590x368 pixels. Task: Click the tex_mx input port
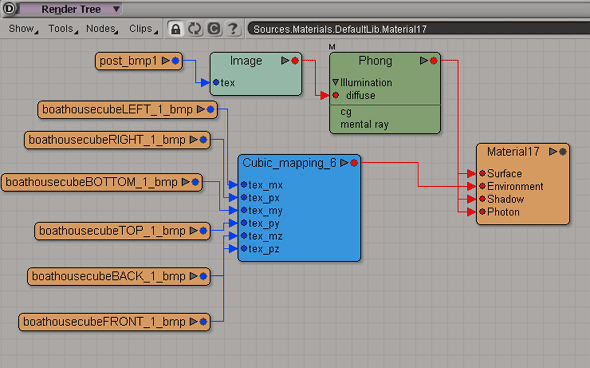(244, 184)
